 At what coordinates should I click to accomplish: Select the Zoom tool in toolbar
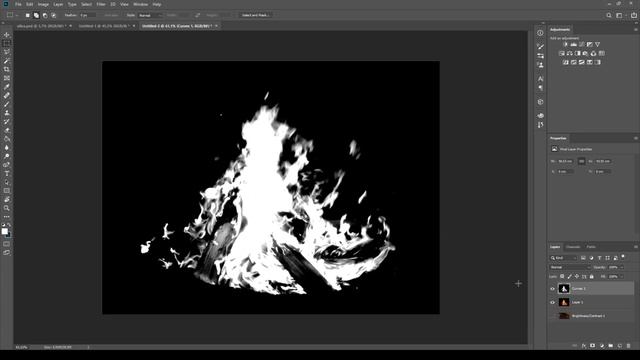(7, 208)
